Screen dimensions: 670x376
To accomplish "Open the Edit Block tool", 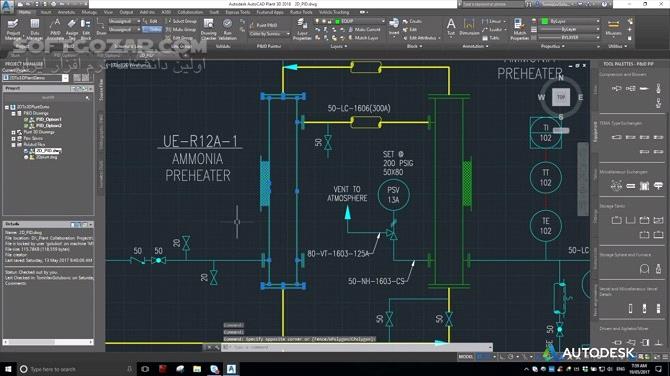I will click(86, 29).
